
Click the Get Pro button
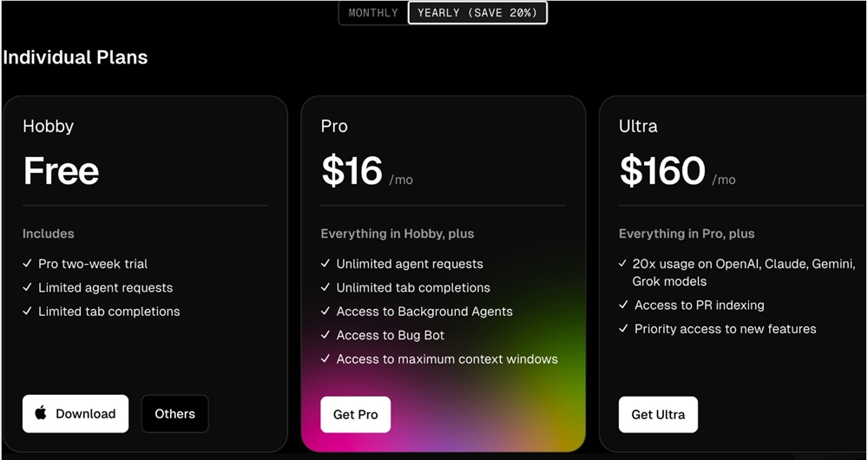point(355,415)
